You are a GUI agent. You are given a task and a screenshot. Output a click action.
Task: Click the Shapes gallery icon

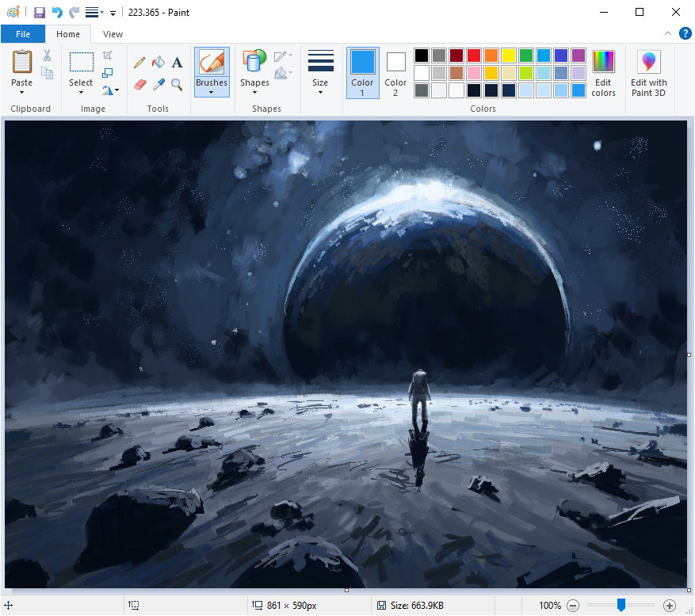click(254, 62)
